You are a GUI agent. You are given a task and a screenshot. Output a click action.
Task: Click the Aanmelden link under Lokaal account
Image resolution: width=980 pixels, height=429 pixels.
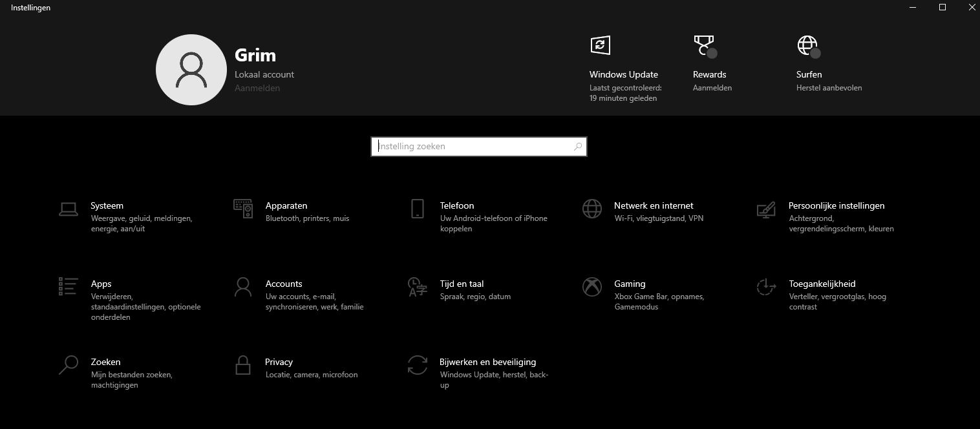point(257,88)
